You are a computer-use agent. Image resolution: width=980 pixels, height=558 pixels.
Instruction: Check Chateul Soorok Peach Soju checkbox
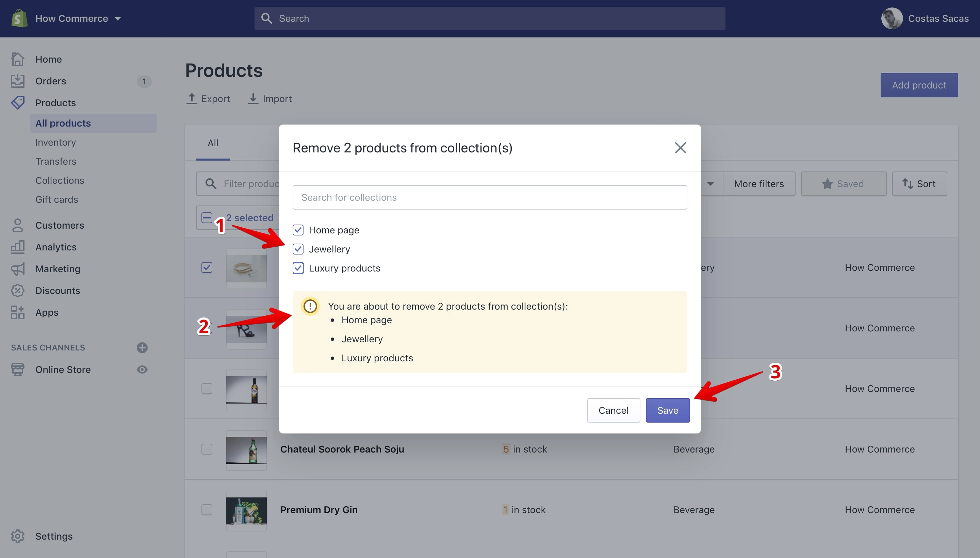[207, 449]
